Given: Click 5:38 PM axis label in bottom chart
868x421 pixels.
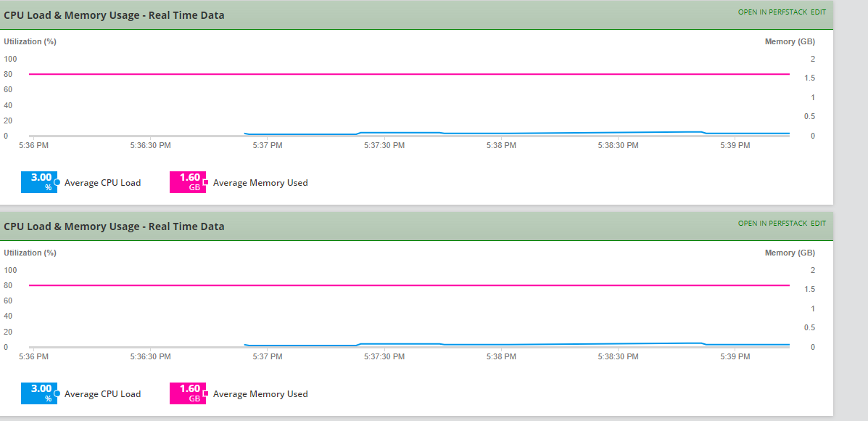Looking at the screenshot, I should (x=502, y=356).
